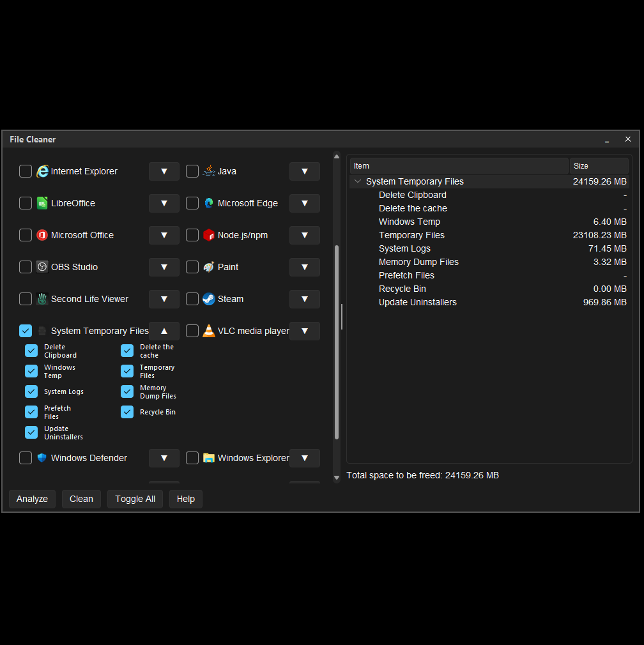Click the Java coffee cup icon
Viewport: 644px width, 645px height.
coord(209,171)
